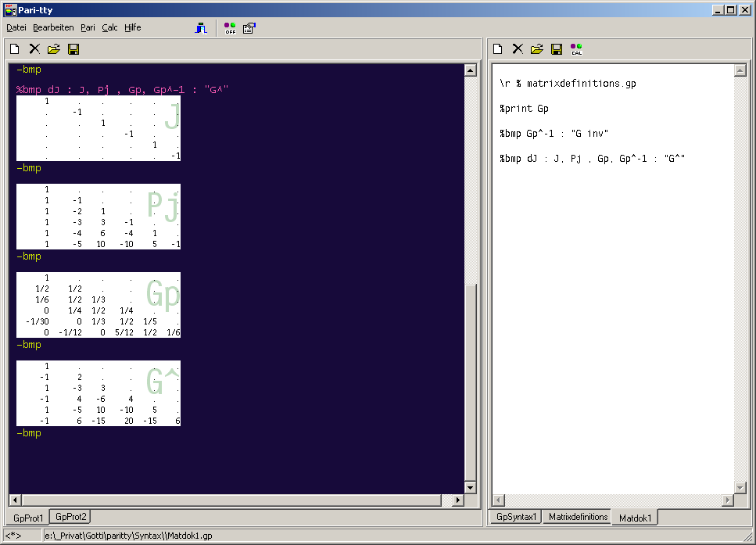Switch to the Matrixdefinitions tab
This screenshot has width=756, height=545.
pyautogui.click(x=578, y=517)
